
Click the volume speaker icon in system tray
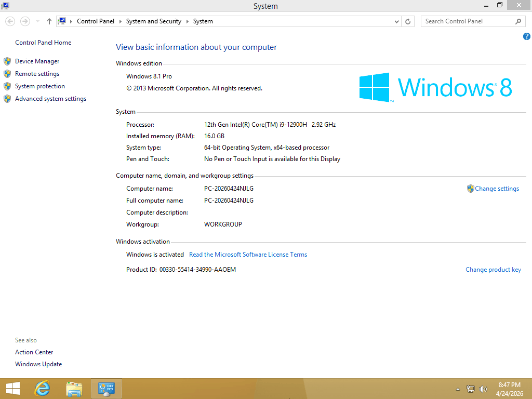(483, 389)
